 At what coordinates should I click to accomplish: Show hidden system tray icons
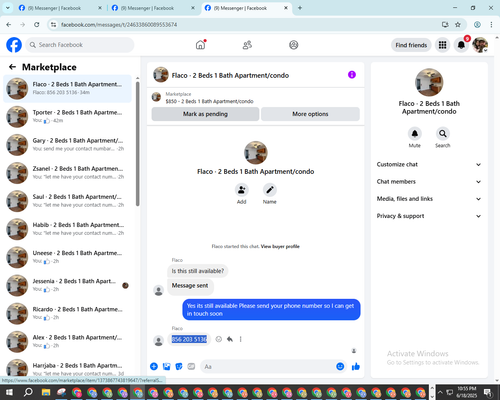click(x=440, y=392)
